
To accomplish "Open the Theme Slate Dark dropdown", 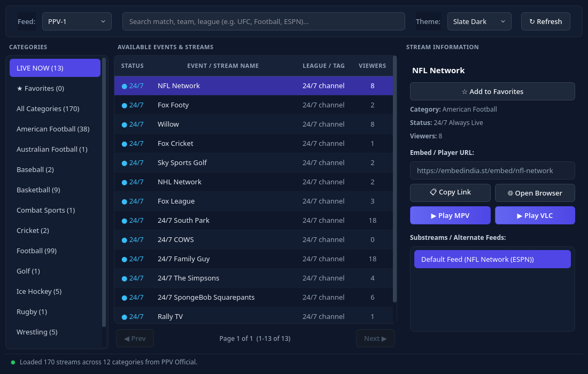I will pos(479,21).
